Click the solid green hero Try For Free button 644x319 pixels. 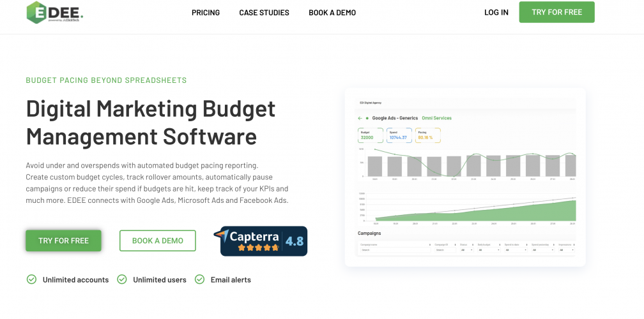pos(63,241)
